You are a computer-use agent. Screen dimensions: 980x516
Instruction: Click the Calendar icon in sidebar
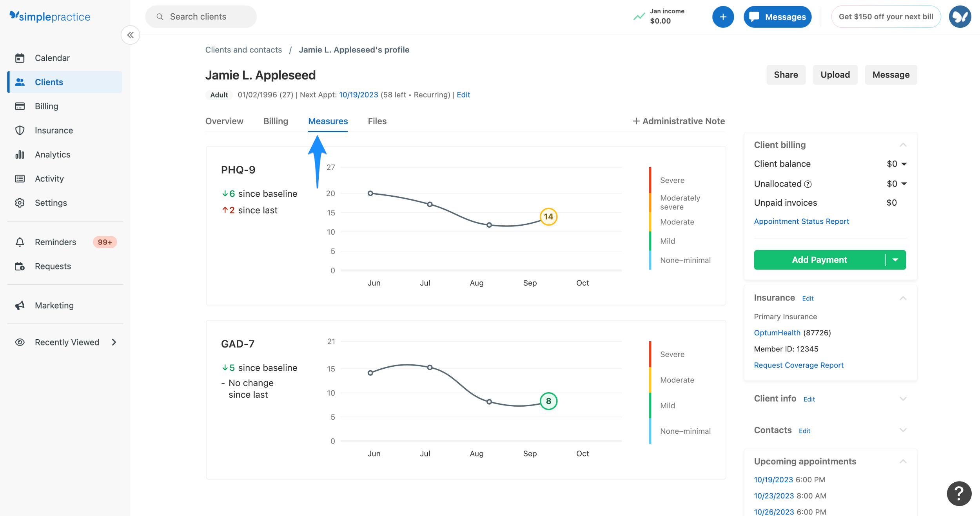20,58
